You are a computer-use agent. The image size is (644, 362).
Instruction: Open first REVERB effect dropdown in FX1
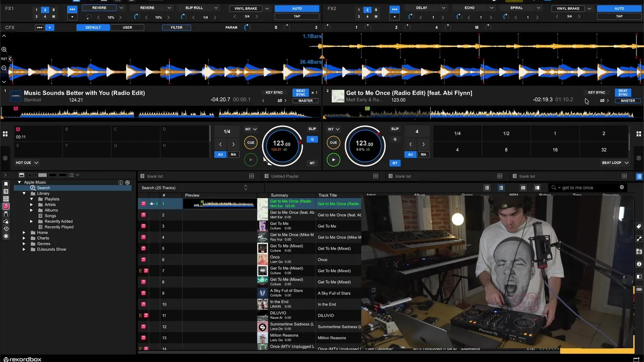(x=121, y=8)
